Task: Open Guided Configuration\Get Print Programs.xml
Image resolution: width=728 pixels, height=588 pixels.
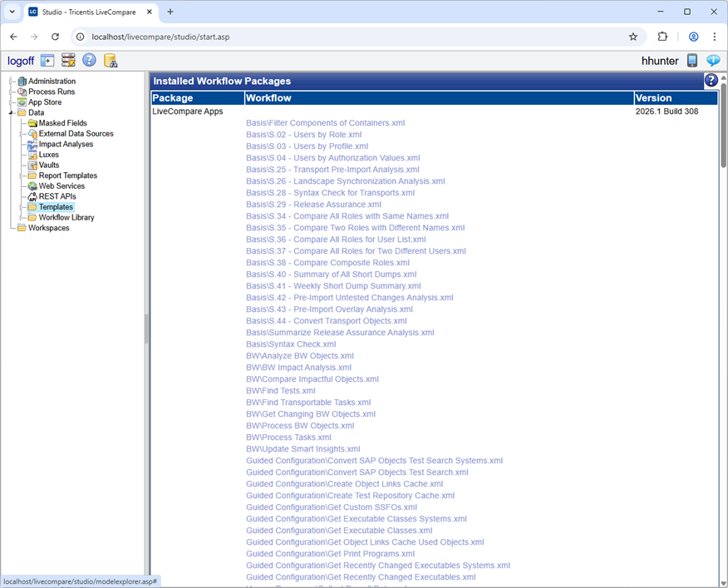Action: pyautogui.click(x=331, y=554)
